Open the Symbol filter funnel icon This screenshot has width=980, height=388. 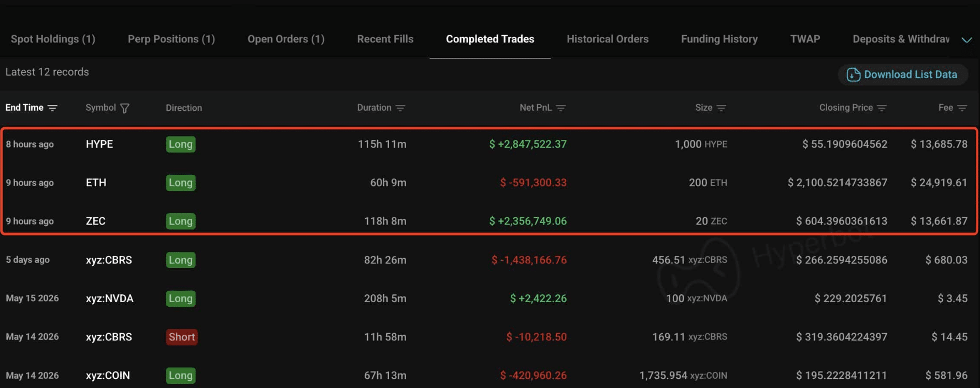[125, 108]
